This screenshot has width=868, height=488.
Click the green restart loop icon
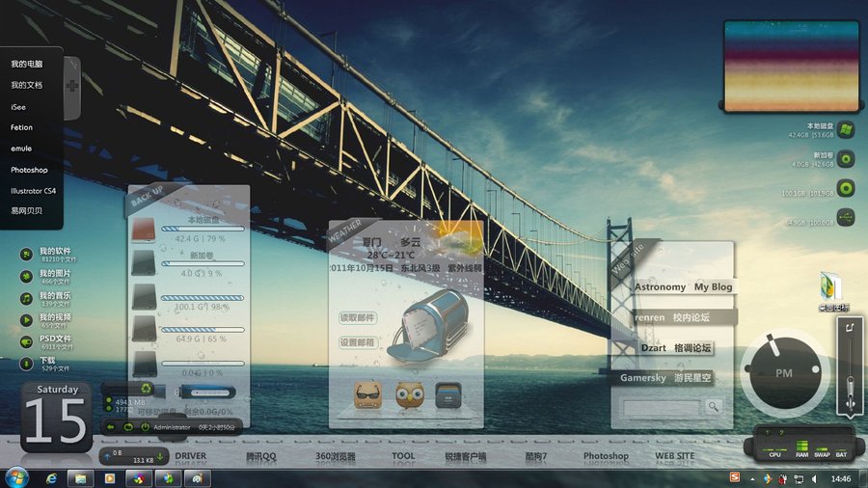point(128,427)
